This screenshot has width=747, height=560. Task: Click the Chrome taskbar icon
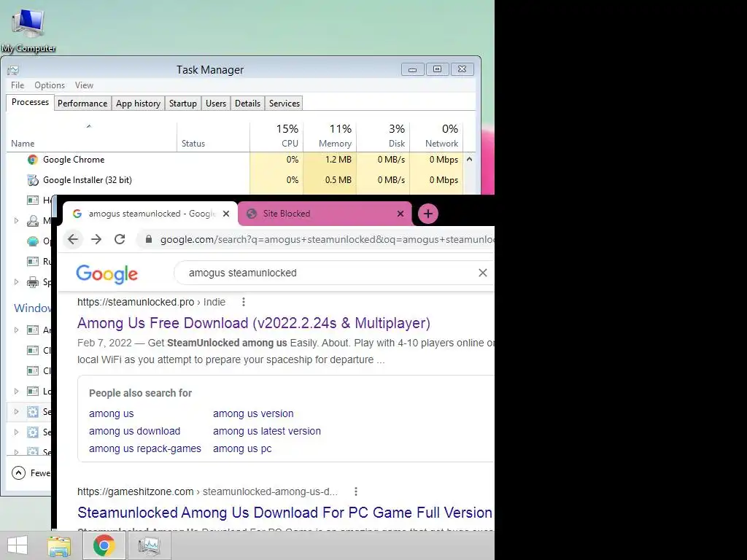(x=104, y=545)
